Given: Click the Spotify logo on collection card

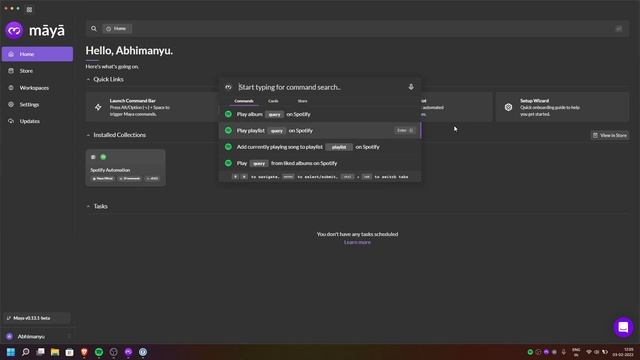Looking at the screenshot, I should point(103,157).
